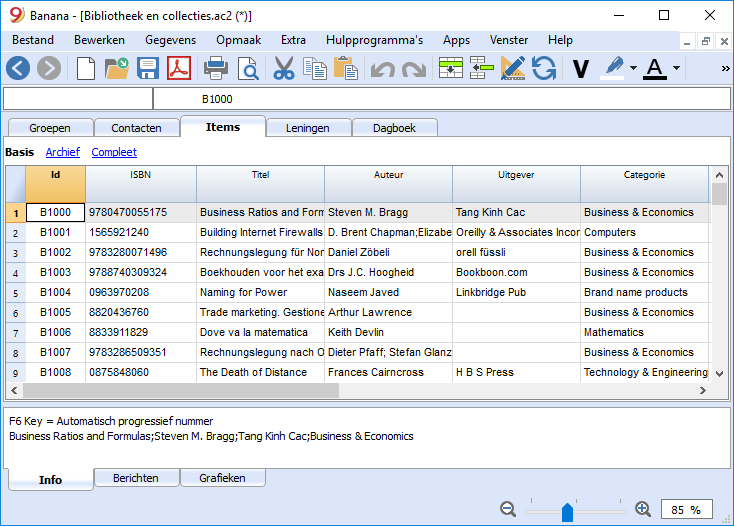Image resolution: width=734 pixels, height=527 pixels.
Task: Click the Auteur column header
Action: tap(389, 184)
